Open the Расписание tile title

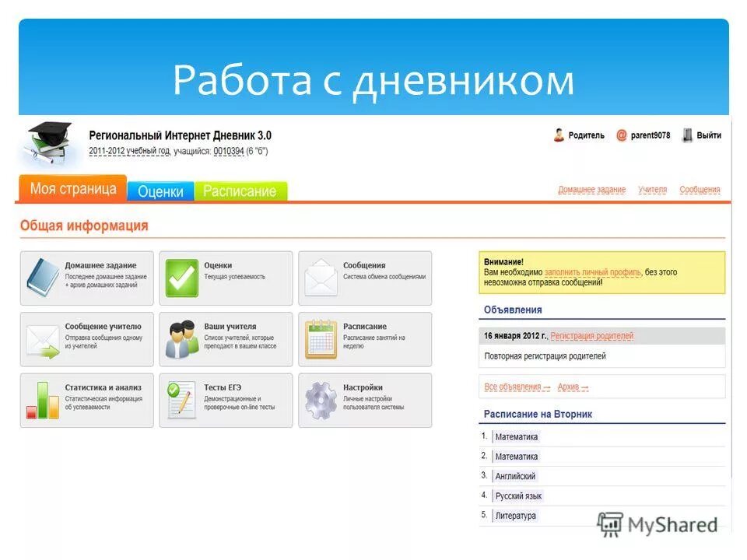[365, 326]
